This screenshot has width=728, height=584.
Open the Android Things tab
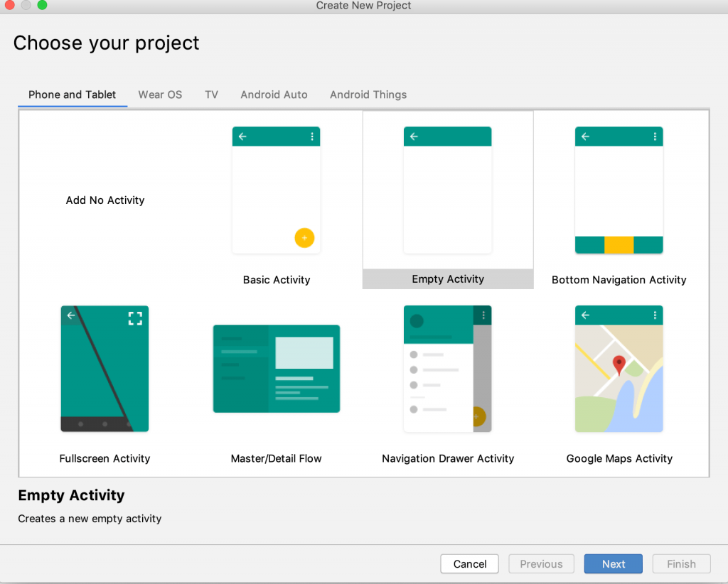368,94
